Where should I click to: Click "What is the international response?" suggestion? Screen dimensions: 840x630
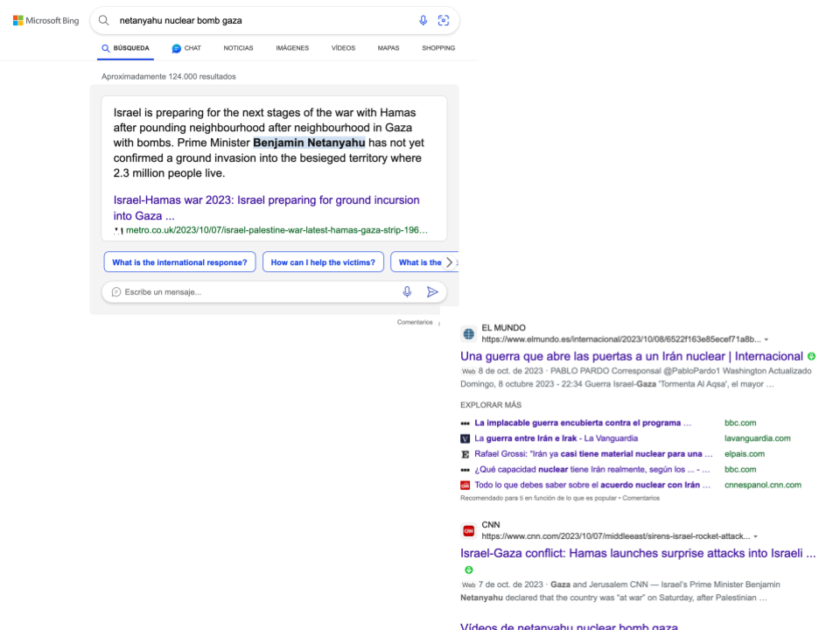tap(179, 262)
